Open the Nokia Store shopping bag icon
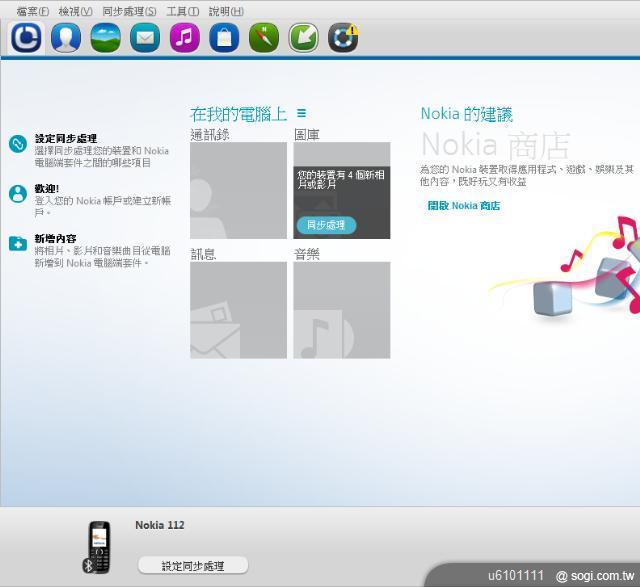The height and width of the screenshot is (587, 640). coord(224,38)
